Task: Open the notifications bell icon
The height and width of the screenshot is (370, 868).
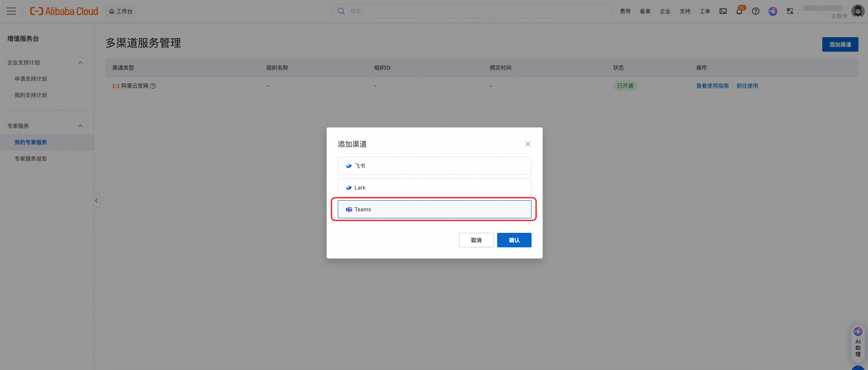Action: 739,12
